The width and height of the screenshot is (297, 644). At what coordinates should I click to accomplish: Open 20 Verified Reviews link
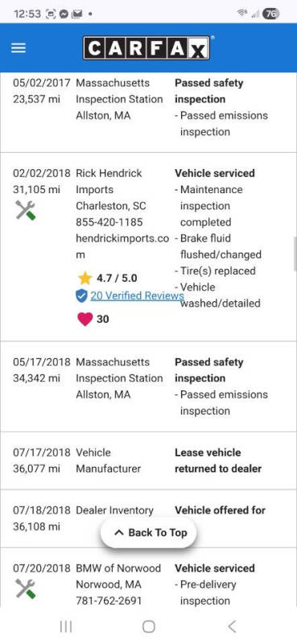[137, 295]
